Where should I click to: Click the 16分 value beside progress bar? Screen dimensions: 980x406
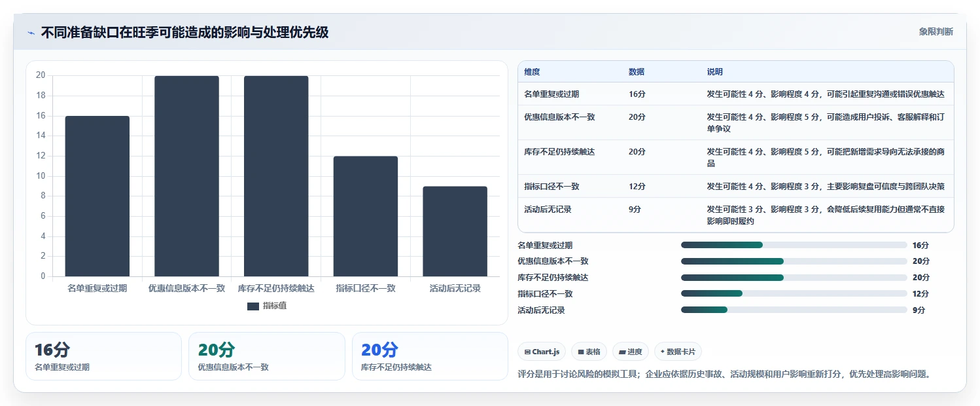click(920, 245)
